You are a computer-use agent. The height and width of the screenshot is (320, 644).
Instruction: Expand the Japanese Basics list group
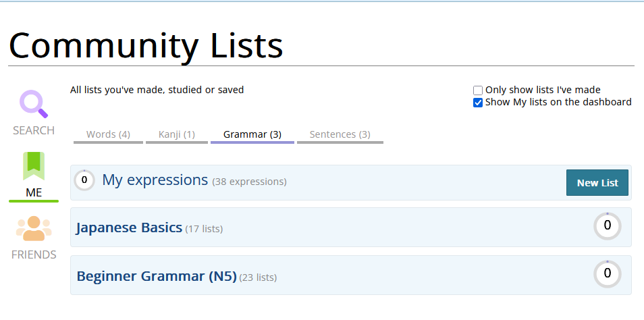[129, 228]
